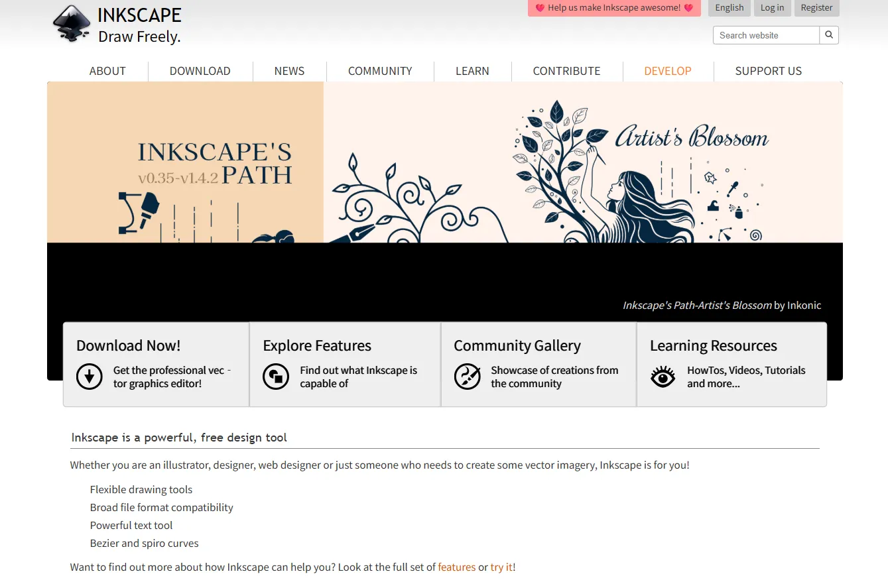Click the Inkscape's Path banner artwork
Viewport: 888px width, 588px height.
coord(445,162)
